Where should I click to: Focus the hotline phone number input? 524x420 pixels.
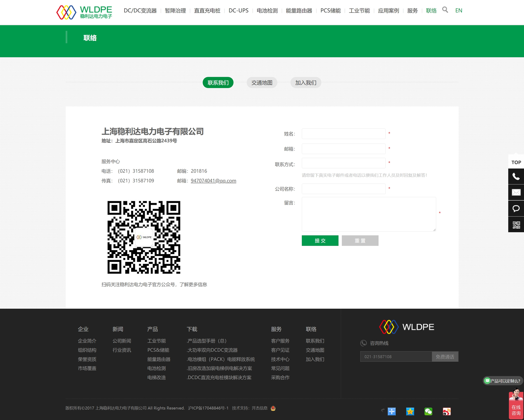pyautogui.click(x=396, y=357)
